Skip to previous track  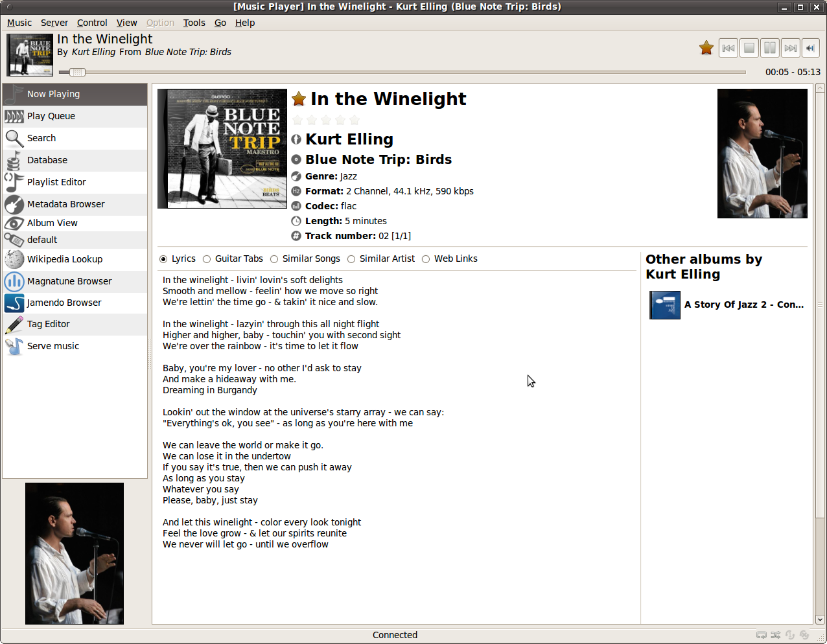pos(728,48)
